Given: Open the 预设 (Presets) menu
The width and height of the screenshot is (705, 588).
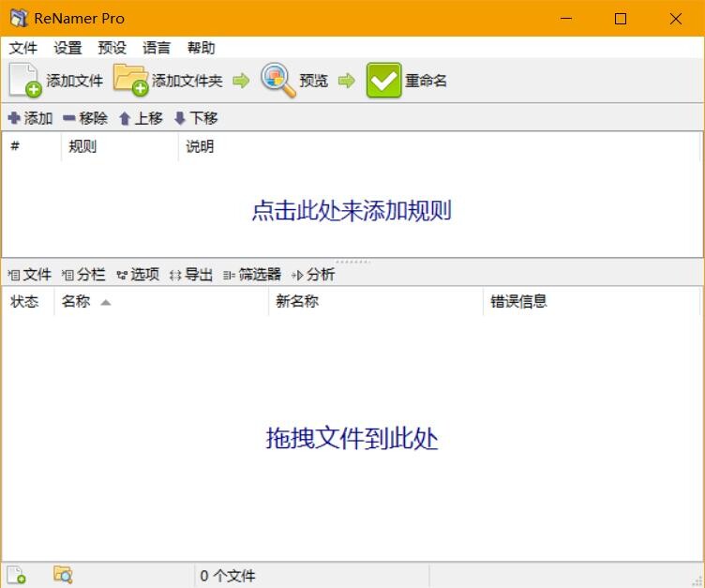Looking at the screenshot, I should coord(112,48).
